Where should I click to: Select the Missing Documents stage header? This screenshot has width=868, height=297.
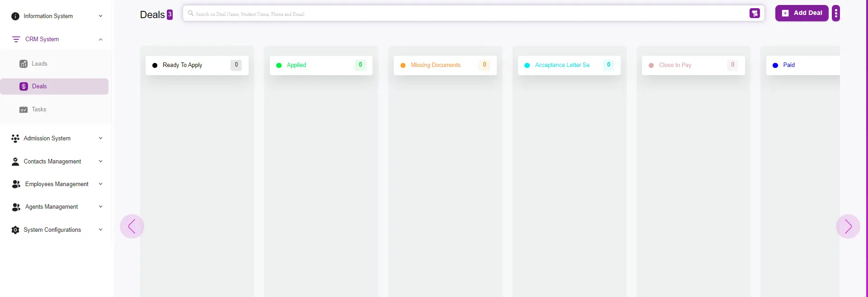click(435, 65)
